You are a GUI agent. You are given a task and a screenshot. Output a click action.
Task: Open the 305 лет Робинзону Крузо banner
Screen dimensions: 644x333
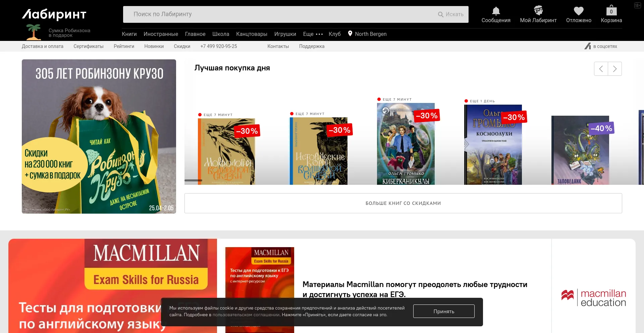click(99, 136)
